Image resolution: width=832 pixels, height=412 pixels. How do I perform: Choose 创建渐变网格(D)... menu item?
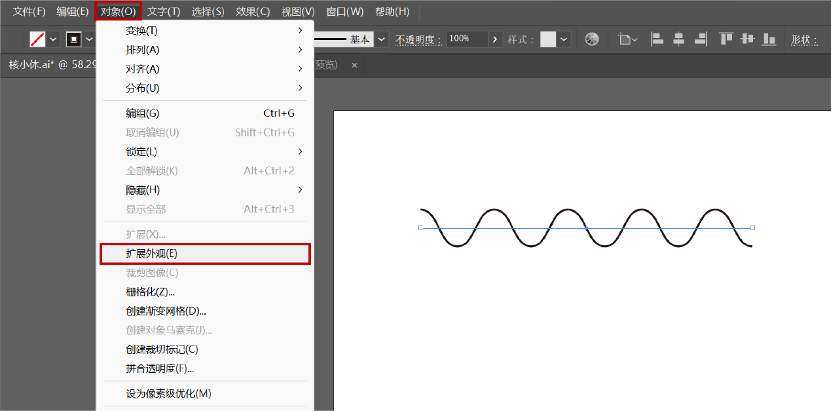[x=205, y=311]
